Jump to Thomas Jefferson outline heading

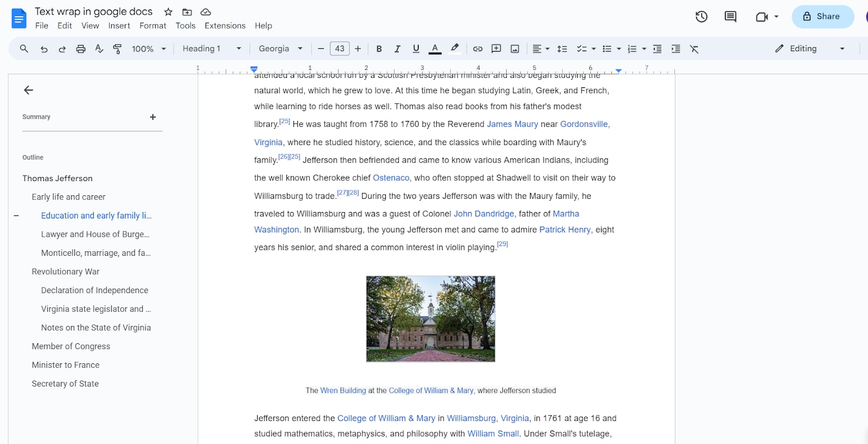(58, 178)
